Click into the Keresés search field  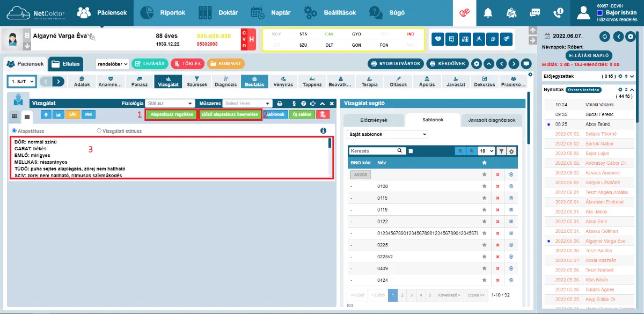376,151
